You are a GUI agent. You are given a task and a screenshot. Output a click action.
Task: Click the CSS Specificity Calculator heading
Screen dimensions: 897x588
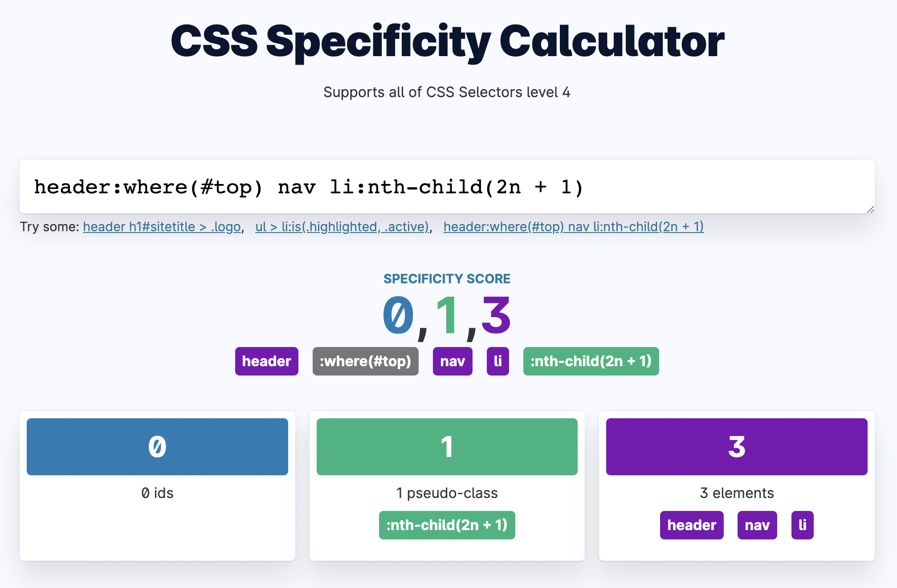tap(447, 41)
